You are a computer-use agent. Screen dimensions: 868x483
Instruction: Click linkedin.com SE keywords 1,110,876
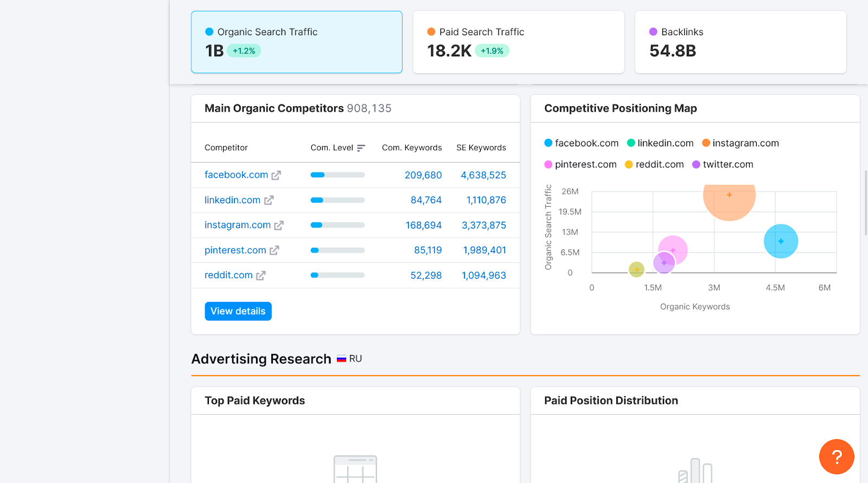[486, 200]
